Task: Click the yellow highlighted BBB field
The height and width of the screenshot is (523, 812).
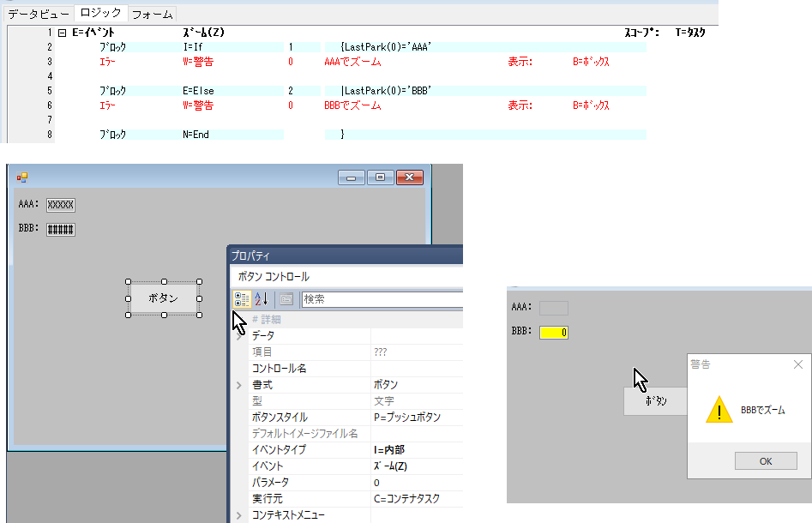Action: click(553, 332)
